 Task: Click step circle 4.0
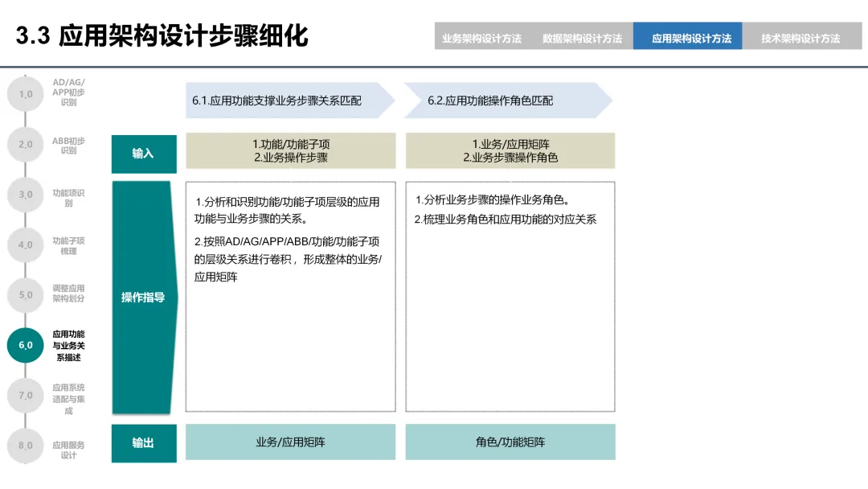click(x=26, y=244)
